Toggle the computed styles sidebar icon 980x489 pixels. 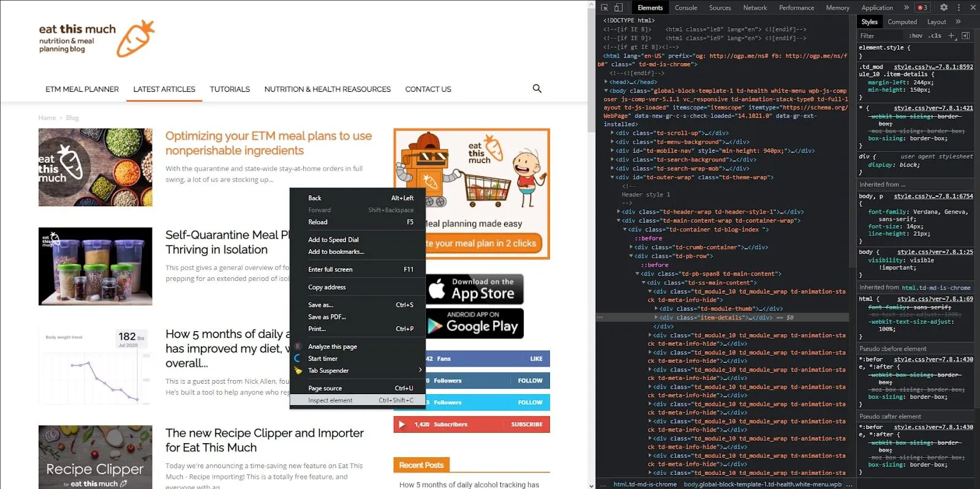(966, 35)
